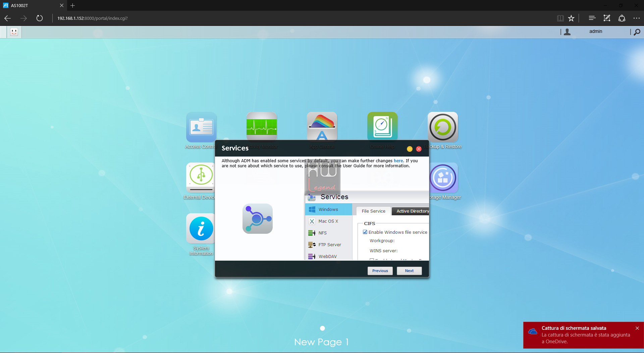The height and width of the screenshot is (353, 644).
Task: Click the 'here' link in Services text
Action: click(398, 161)
